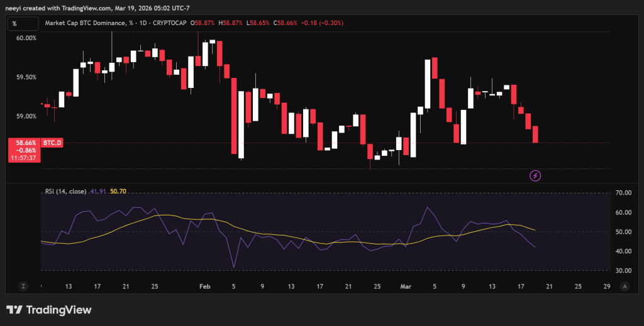
Task: Click the Feb label on time axis
Action: coord(204,286)
